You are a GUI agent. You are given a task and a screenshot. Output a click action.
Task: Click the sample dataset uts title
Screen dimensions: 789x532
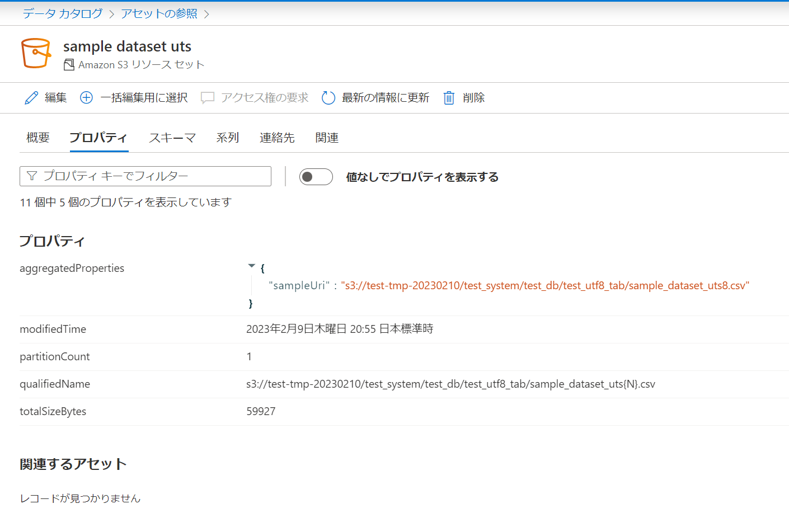click(127, 46)
